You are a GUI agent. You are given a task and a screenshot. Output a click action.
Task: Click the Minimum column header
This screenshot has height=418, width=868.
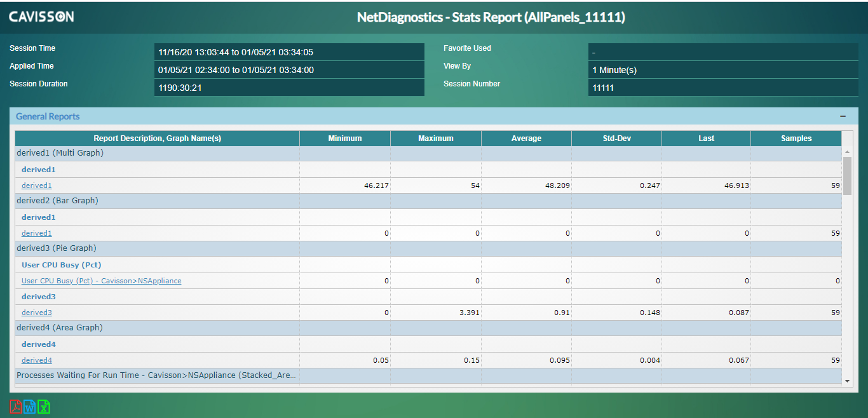[345, 138]
